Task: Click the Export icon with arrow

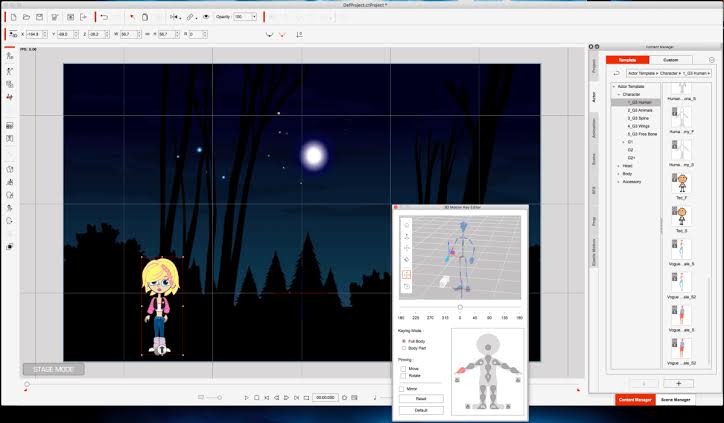Action: click(x=84, y=17)
